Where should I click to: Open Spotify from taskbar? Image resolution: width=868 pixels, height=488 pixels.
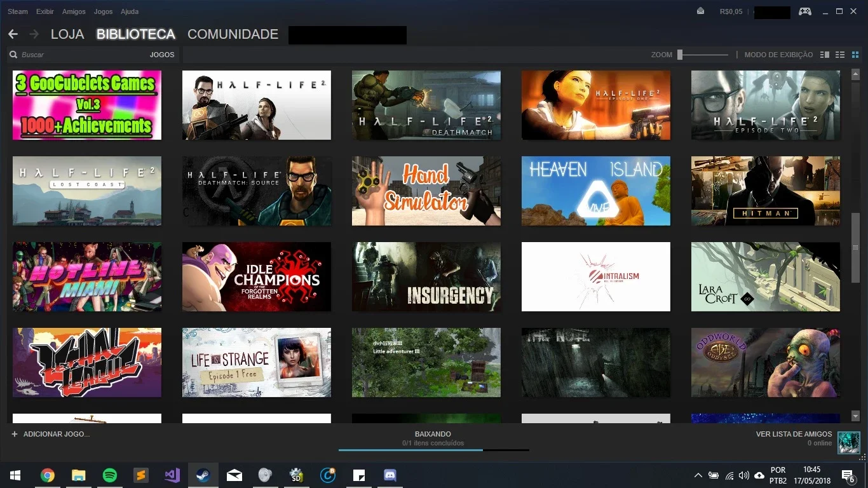[x=109, y=475]
